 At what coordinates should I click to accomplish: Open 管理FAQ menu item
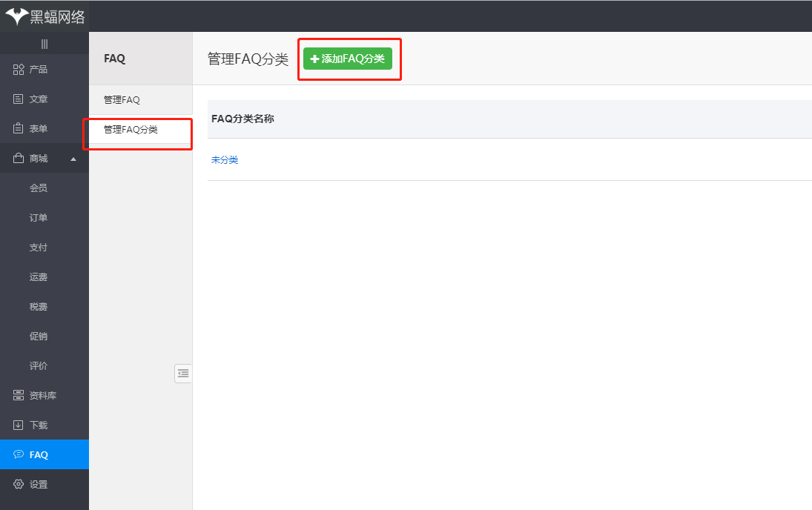coord(122,99)
